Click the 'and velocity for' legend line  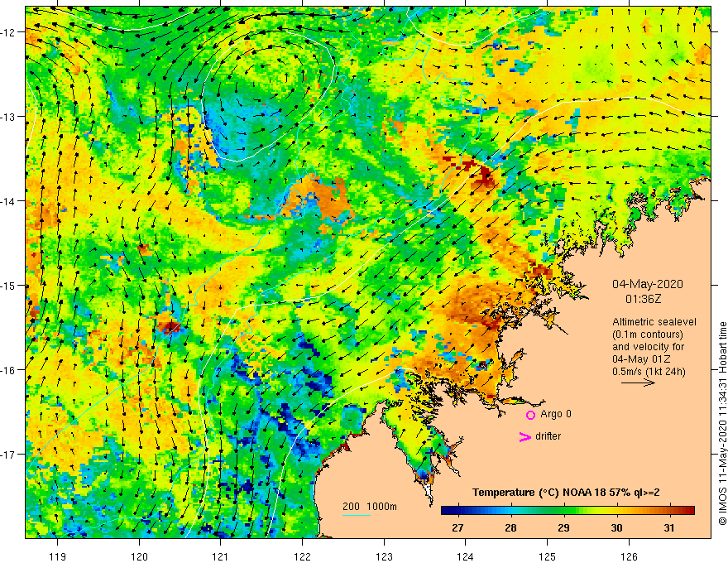648,347
